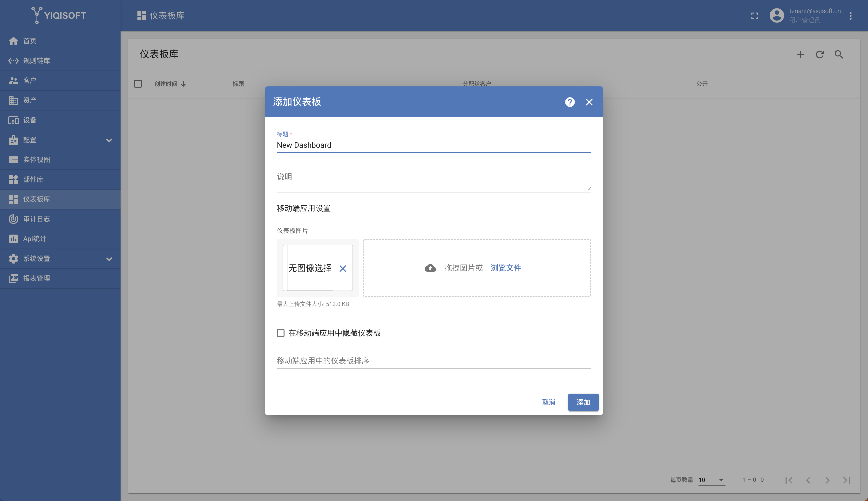
Task: Open 部件库 from the sidebar
Action: point(33,179)
